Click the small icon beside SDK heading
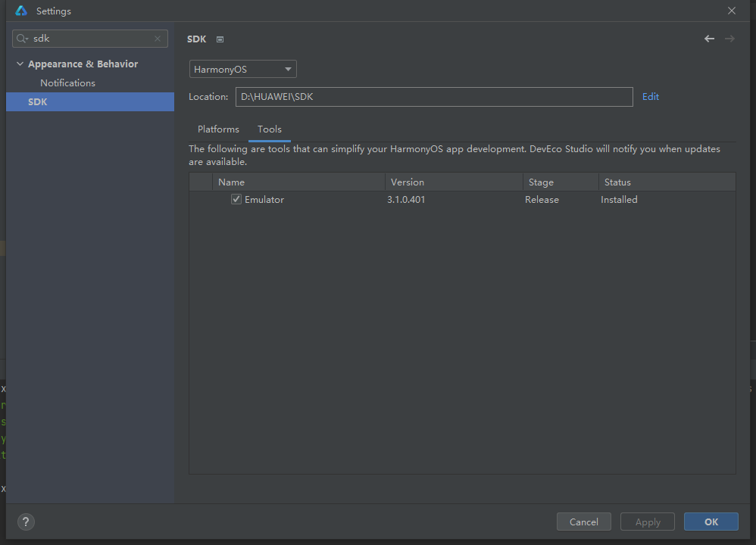Screen dimensions: 756x545 coord(220,39)
